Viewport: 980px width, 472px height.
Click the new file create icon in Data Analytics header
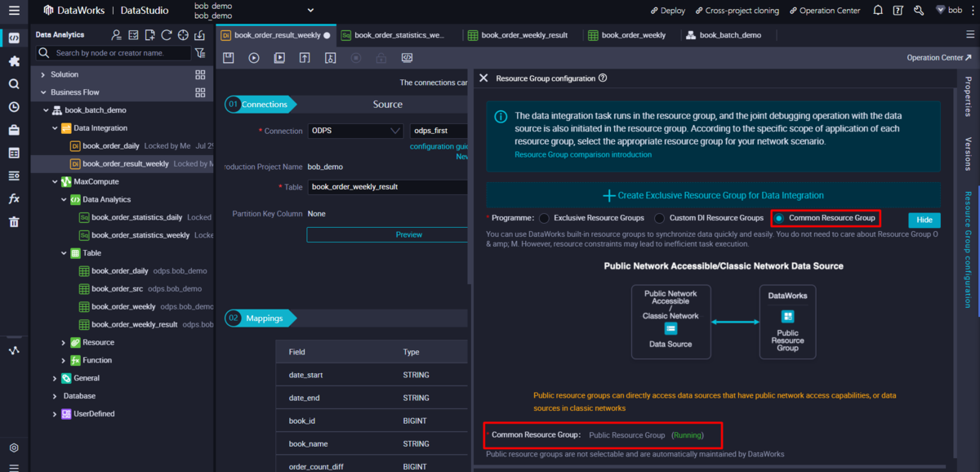pos(149,35)
